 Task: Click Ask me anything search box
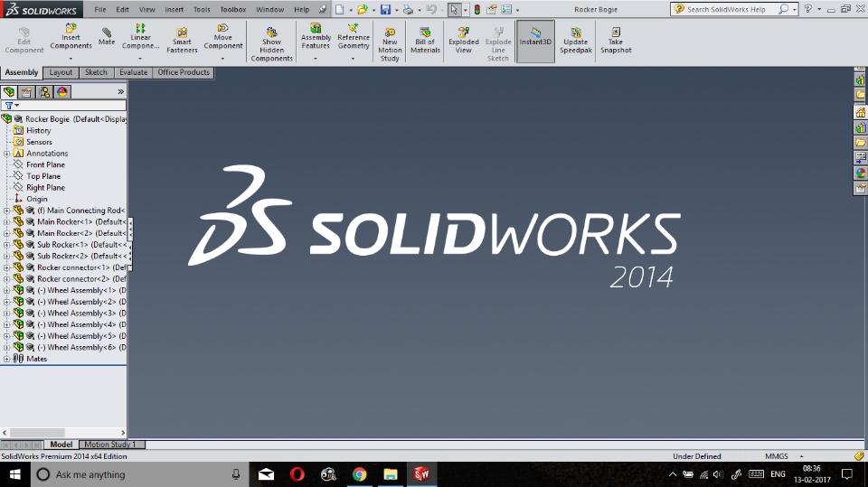[x=139, y=474]
